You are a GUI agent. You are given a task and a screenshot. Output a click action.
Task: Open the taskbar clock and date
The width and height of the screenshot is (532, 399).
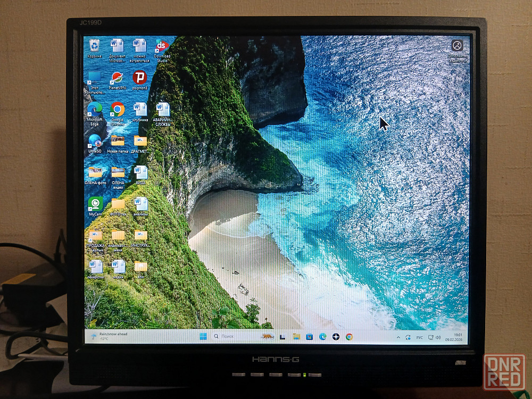(456, 337)
